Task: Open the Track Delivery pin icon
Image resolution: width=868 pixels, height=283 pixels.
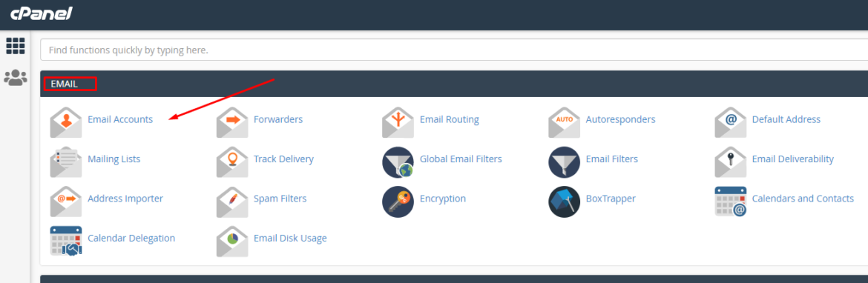Action: coord(232,162)
